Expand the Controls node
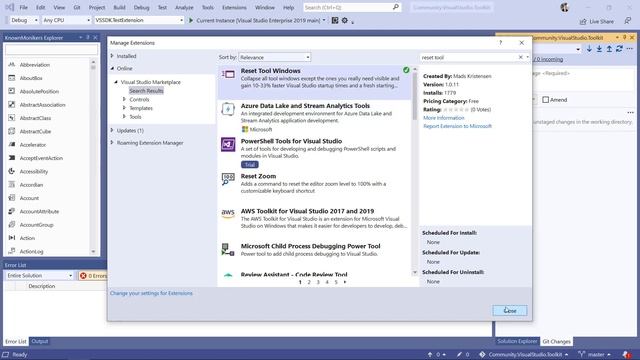The image size is (640, 360). click(x=124, y=99)
